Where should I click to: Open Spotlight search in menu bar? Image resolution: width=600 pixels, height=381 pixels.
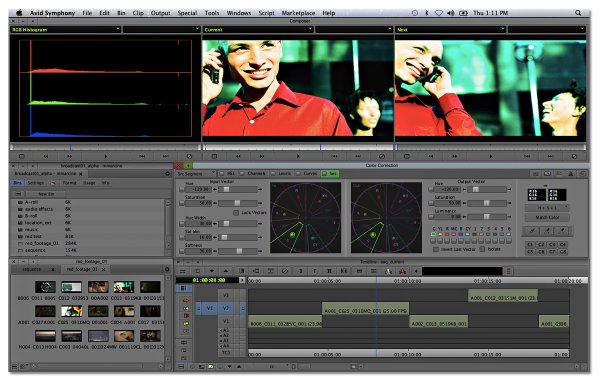(x=578, y=13)
